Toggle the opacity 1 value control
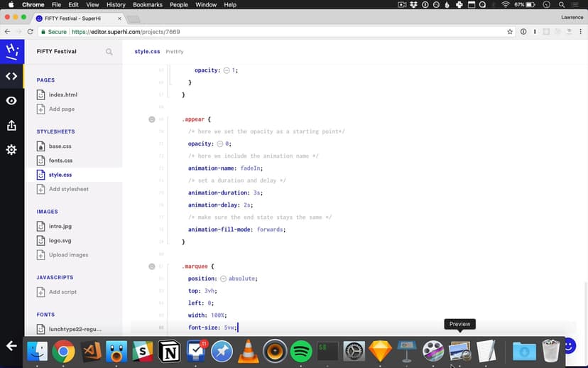This screenshot has width=588, height=368. 227,70
